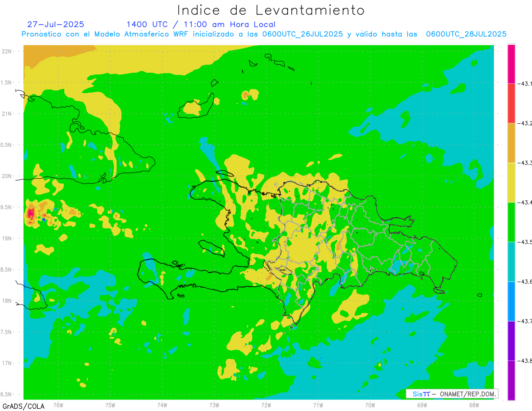Screen dimensions: 532x411
Task: Click the pink-red hotspot near 9.5N on the west edge
Action: coord(31,213)
